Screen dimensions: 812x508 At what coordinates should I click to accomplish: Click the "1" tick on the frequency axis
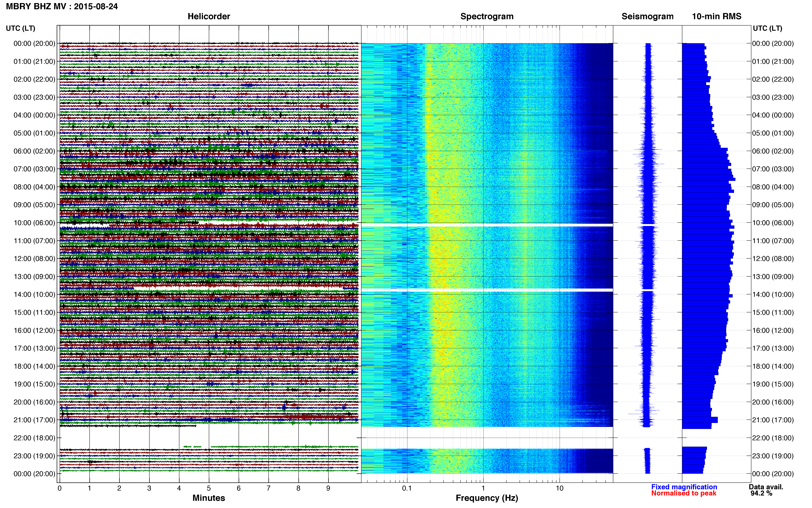click(483, 488)
